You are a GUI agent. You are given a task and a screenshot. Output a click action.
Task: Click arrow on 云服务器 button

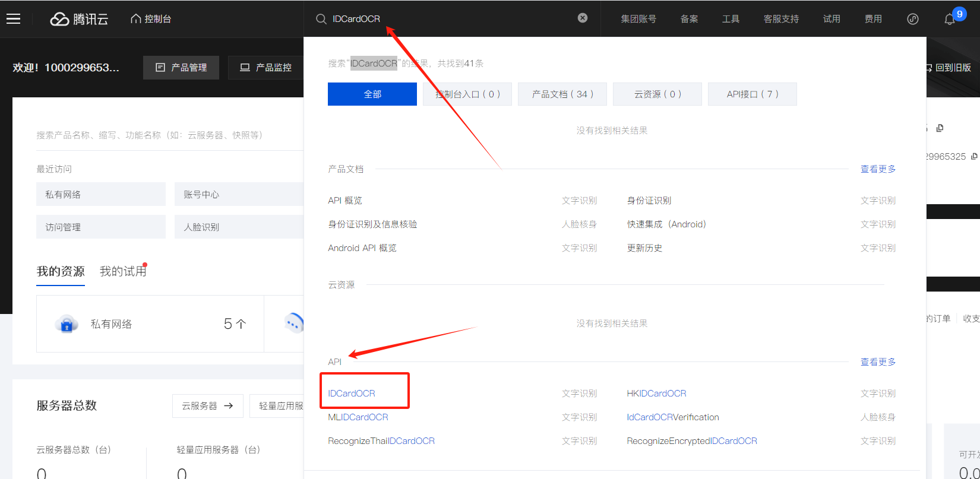[x=229, y=406]
